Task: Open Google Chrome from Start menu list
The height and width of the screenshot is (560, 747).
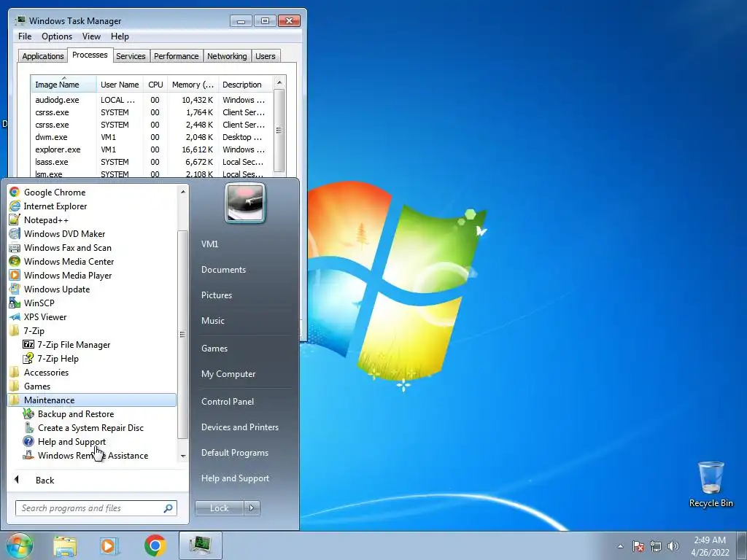Action: click(55, 192)
